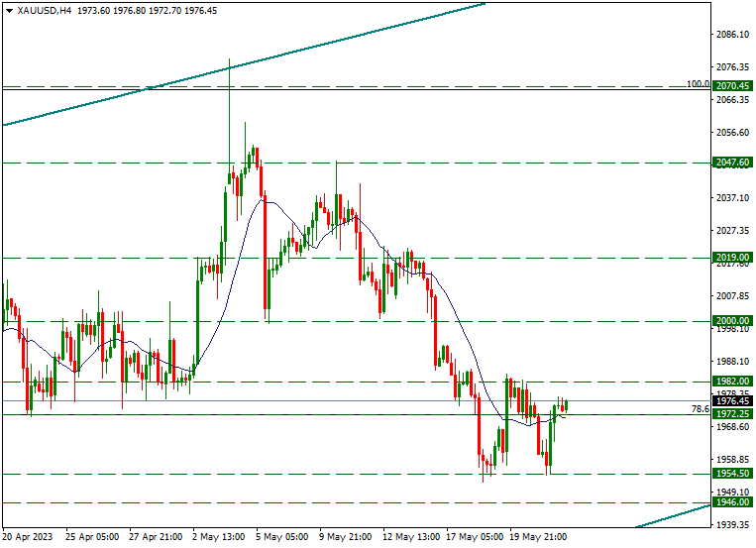Screen dimensions: 756x548
Task: Click the 20 Apr 2023 date label
Action: pyautogui.click(x=28, y=536)
